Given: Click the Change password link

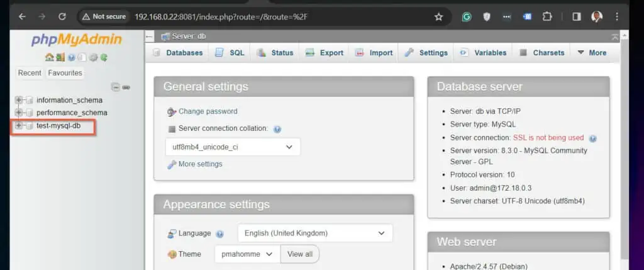Looking at the screenshot, I should pos(208,111).
